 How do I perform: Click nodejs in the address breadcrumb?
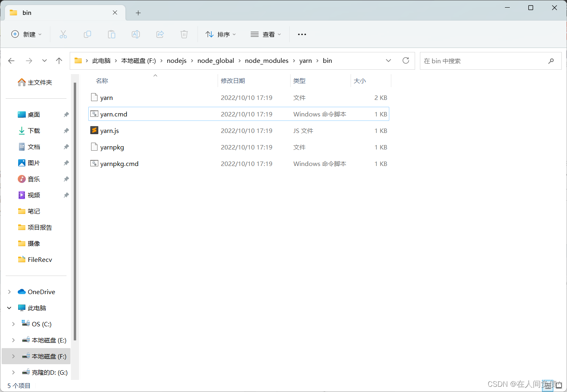pos(177,60)
